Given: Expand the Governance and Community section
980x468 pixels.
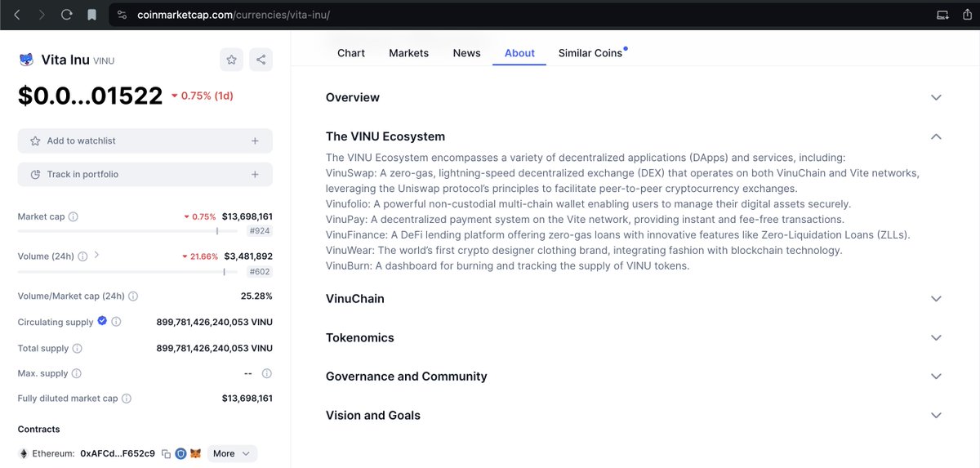Looking at the screenshot, I should click(x=936, y=377).
